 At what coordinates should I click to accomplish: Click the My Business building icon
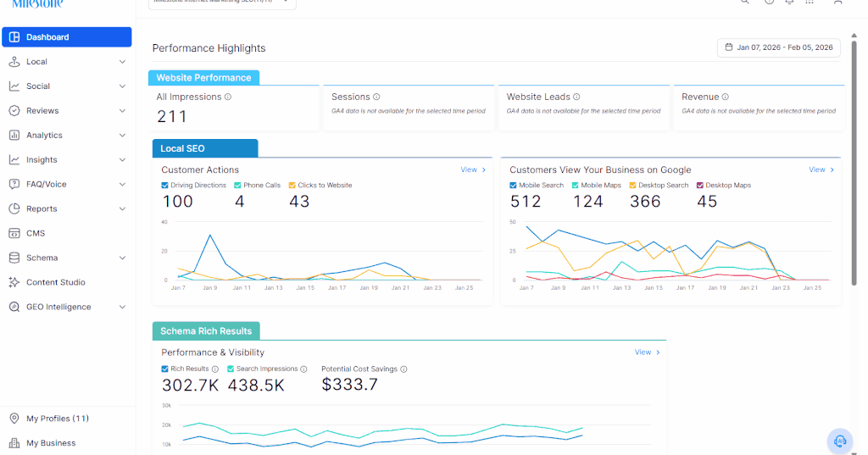tap(14, 443)
